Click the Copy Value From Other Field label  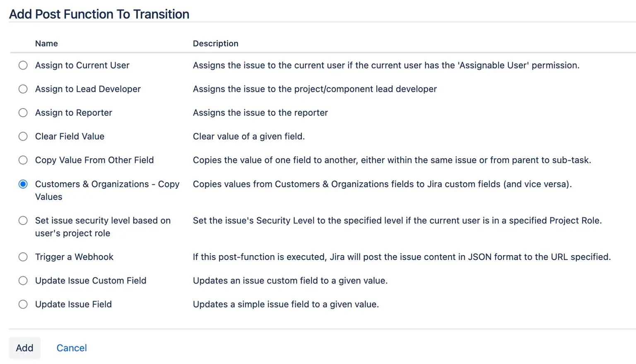(94, 160)
